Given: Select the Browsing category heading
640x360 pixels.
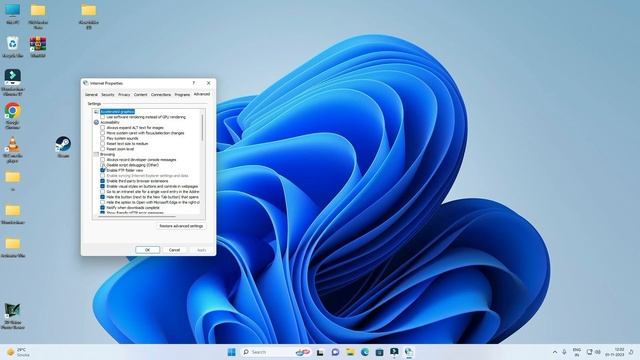Looking at the screenshot, I should coord(107,154).
